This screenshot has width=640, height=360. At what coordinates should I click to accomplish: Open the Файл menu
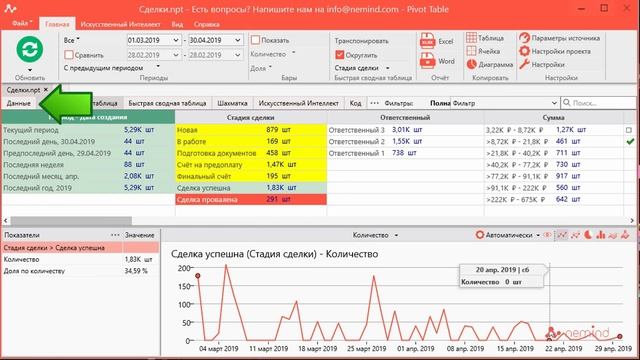(x=21, y=23)
